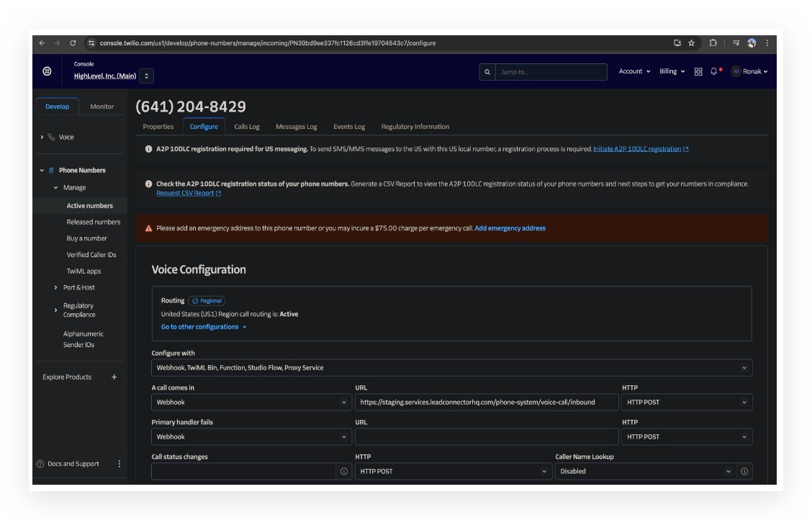The height and width of the screenshot is (520, 812).
Task: Click the Voice phone icon in sidebar
Action: [51, 138]
